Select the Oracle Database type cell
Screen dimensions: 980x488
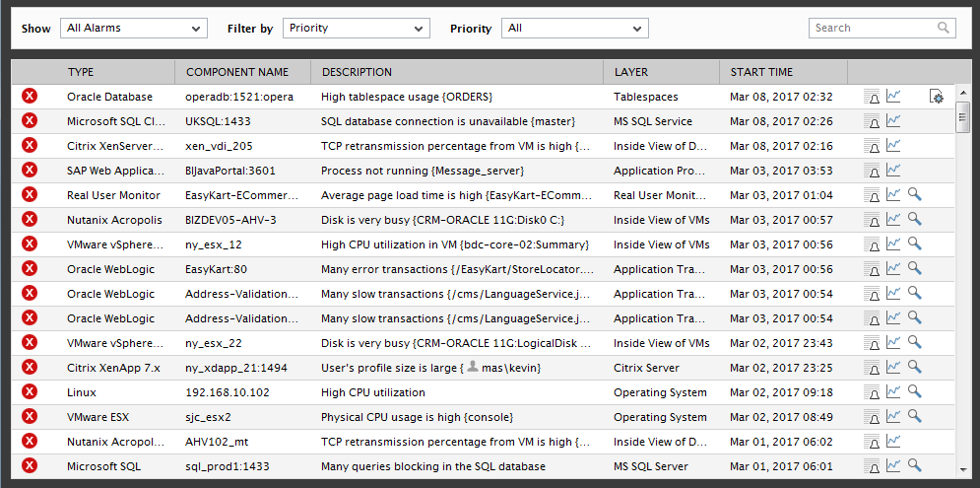(x=109, y=97)
